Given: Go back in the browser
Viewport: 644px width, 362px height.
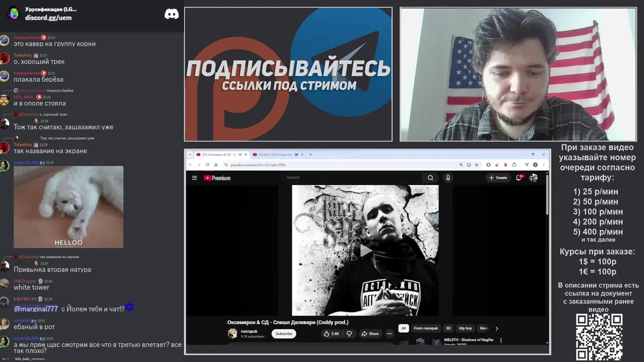Looking at the screenshot, I should (x=190, y=165).
